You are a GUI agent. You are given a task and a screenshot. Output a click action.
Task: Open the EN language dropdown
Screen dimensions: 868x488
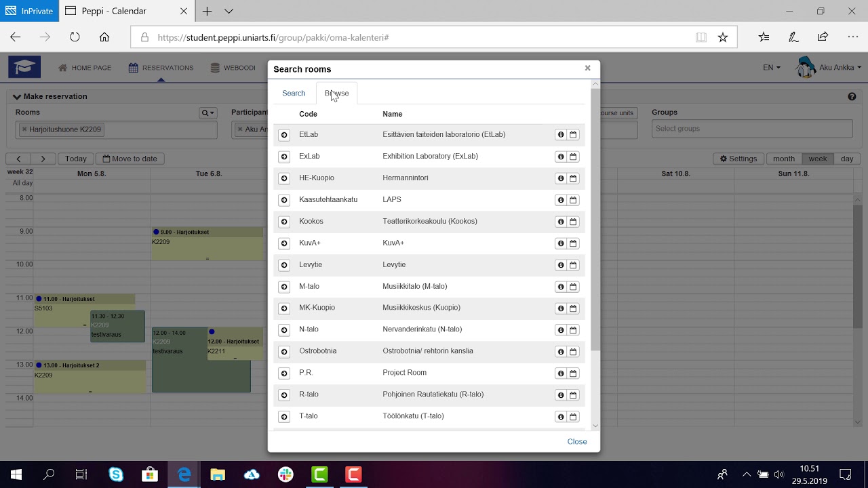771,68
